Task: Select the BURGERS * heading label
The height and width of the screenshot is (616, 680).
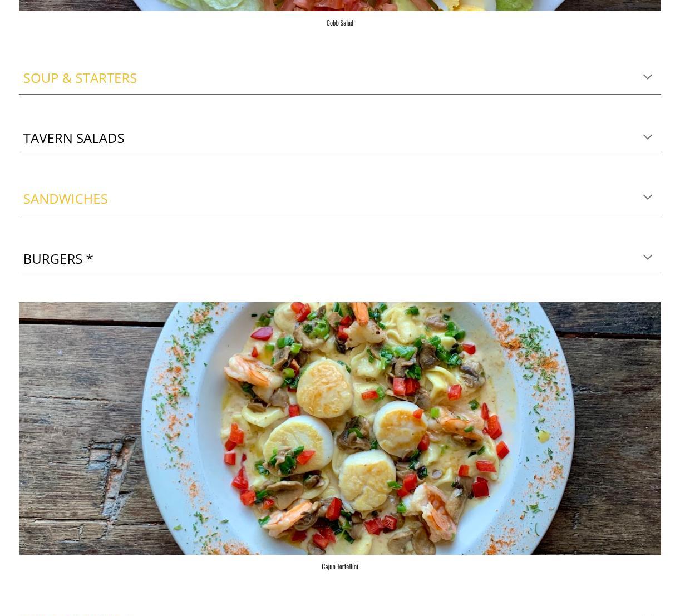Action: pyautogui.click(x=58, y=259)
